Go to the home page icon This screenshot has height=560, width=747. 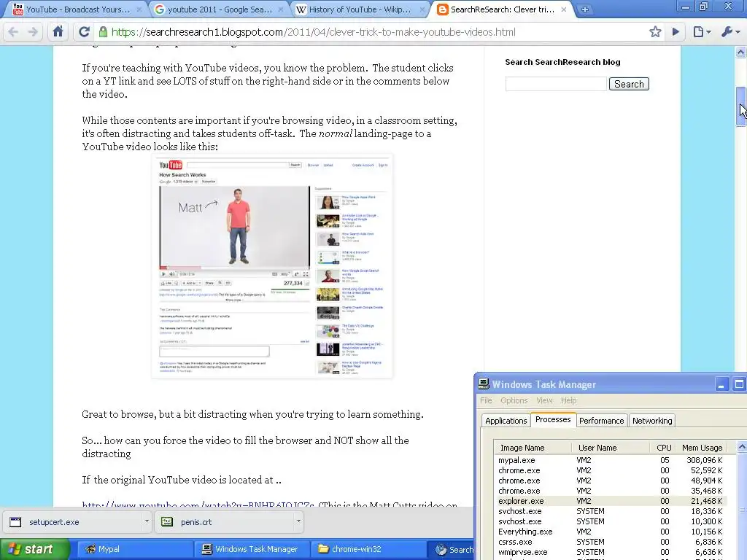(58, 32)
